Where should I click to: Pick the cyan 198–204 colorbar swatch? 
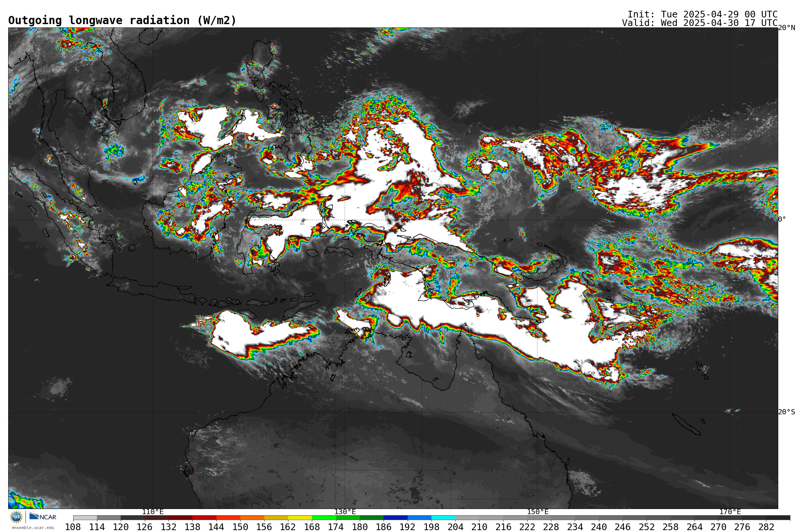click(443, 518)
